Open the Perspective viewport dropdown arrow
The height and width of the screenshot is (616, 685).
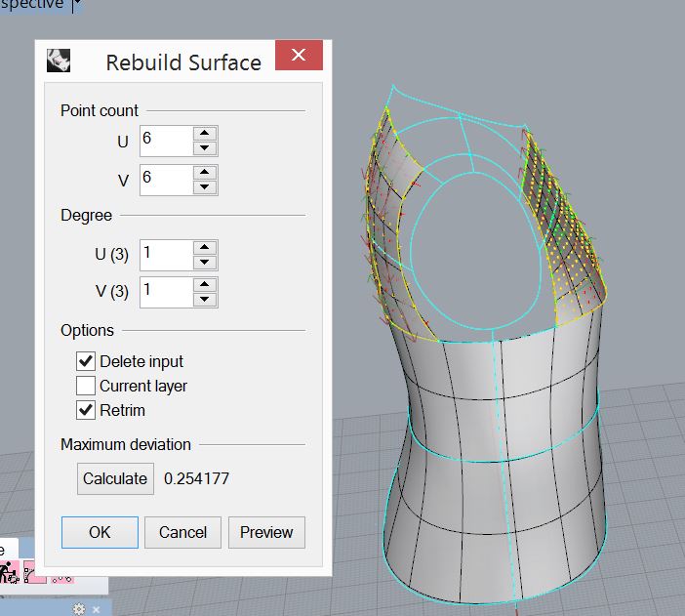point(77,4)
